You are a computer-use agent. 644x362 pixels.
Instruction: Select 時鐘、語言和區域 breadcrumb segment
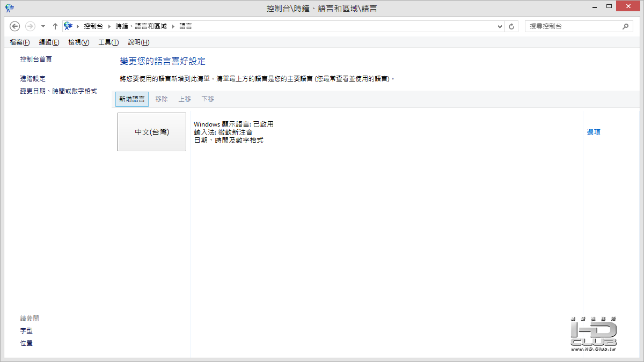pos(141,26)
